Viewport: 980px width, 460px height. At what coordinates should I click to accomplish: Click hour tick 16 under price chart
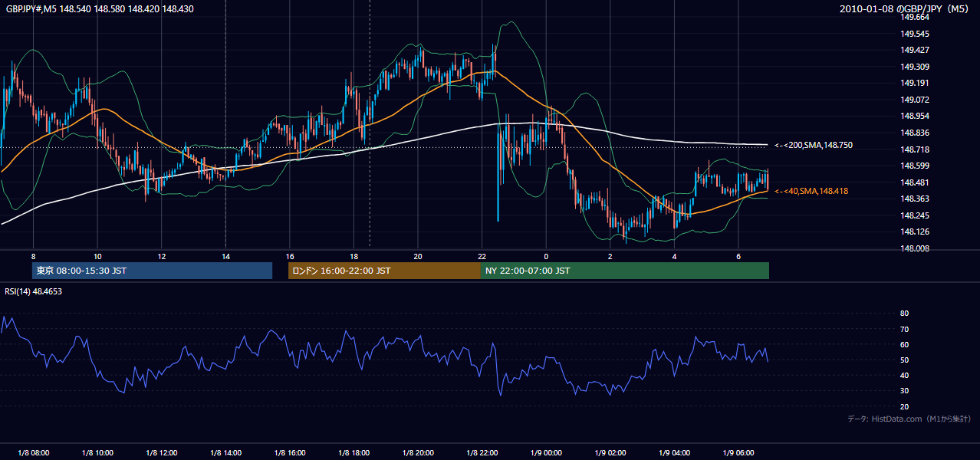290,256
